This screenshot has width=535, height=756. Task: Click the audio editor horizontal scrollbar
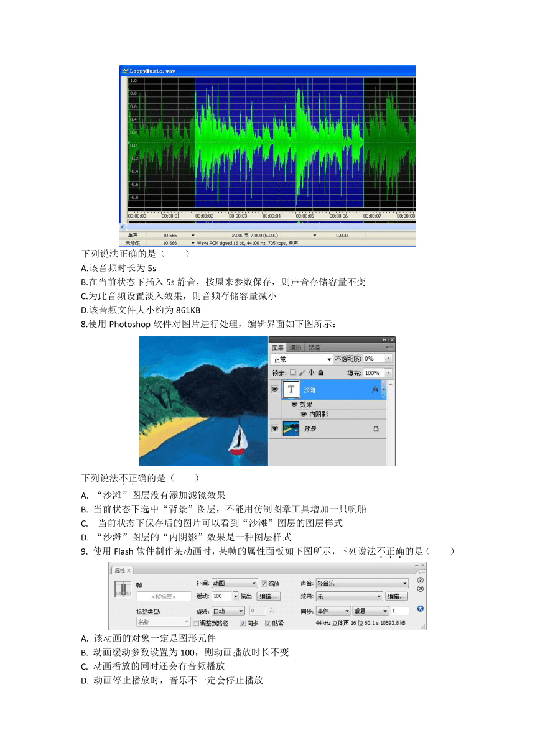[x=271, y=226]
